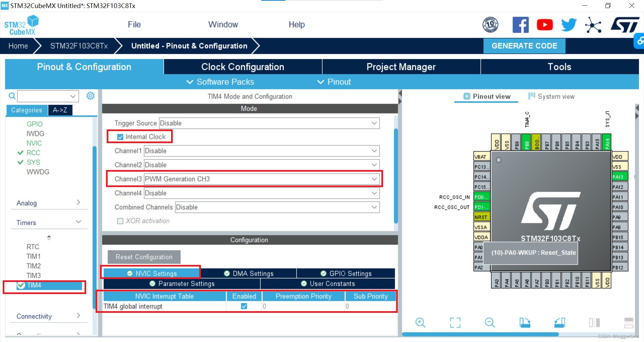Viewport: 644px width, 342px height.
Task: Open the categories settings gear icon
Action: click(x=90, y=96)
